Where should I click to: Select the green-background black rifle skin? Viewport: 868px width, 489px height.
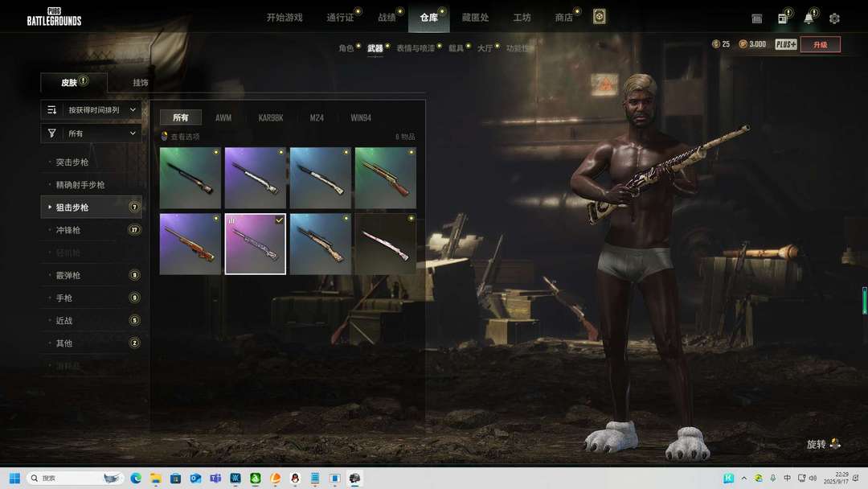point(190,178)
